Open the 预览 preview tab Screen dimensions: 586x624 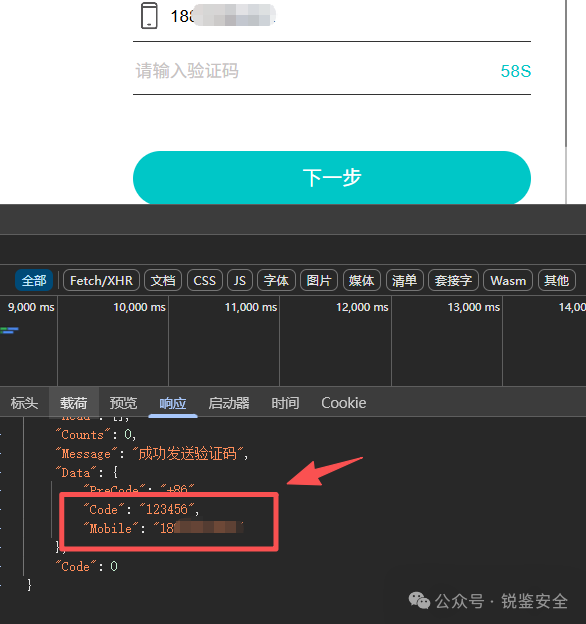click(123, 403)
